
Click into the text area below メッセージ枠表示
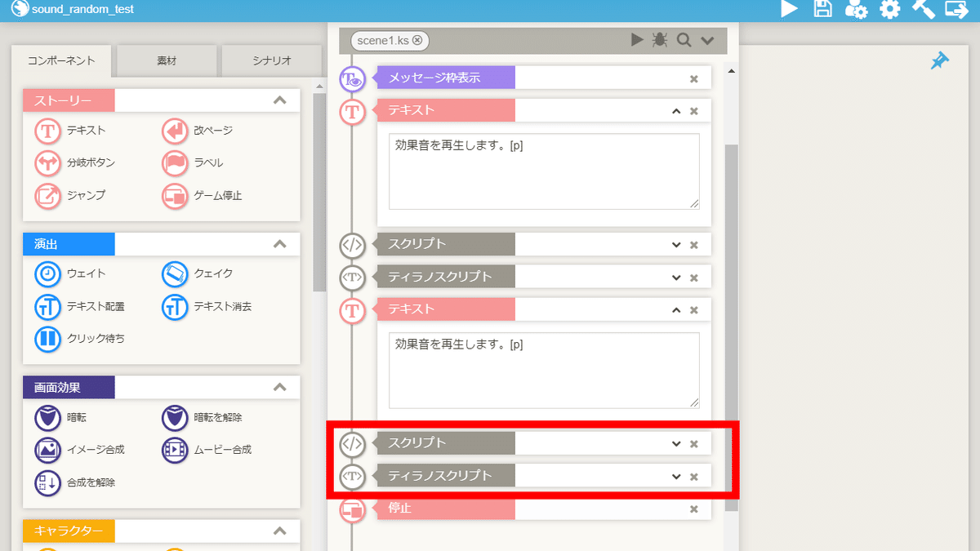pyautogui.click(x=544, y=171)
